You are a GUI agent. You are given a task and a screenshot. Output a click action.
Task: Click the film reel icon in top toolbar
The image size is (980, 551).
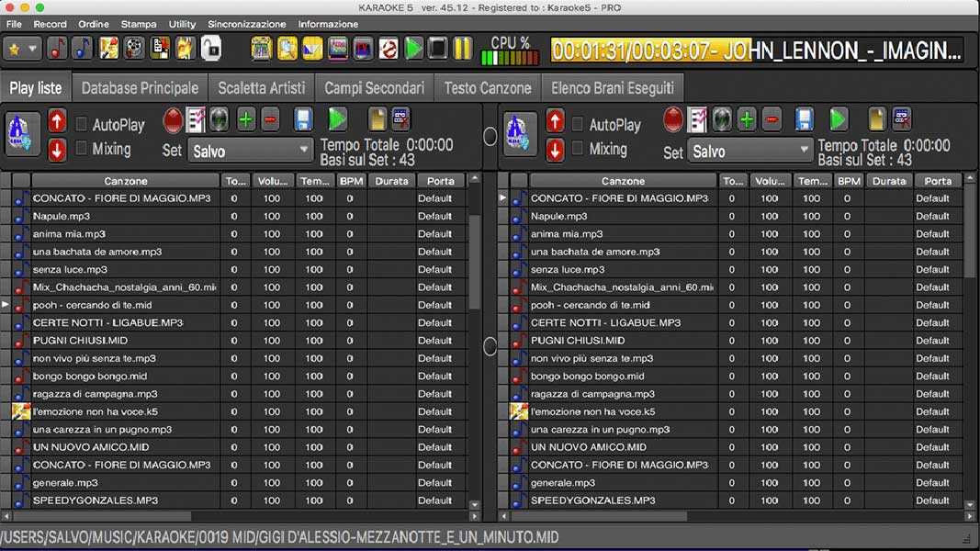coord(134,48)
